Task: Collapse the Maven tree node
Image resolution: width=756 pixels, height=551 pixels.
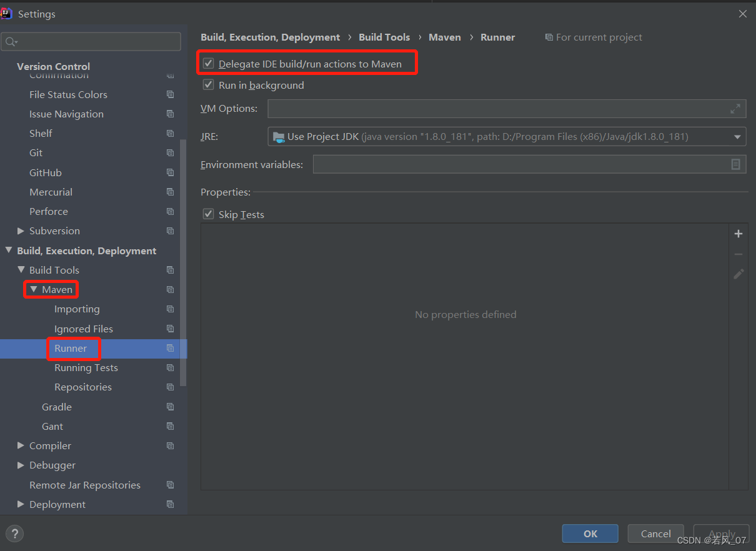Action: pos(34,289)
